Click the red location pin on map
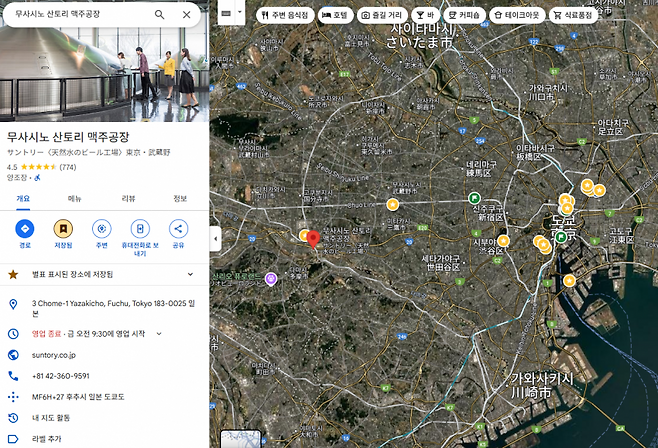This screenshot has width=658, height=448. pos(312,239)
